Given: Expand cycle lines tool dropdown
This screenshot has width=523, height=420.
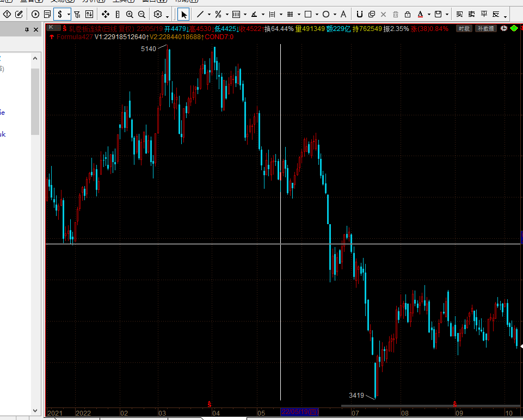Looking at the screenshot, I should point(245,14).
